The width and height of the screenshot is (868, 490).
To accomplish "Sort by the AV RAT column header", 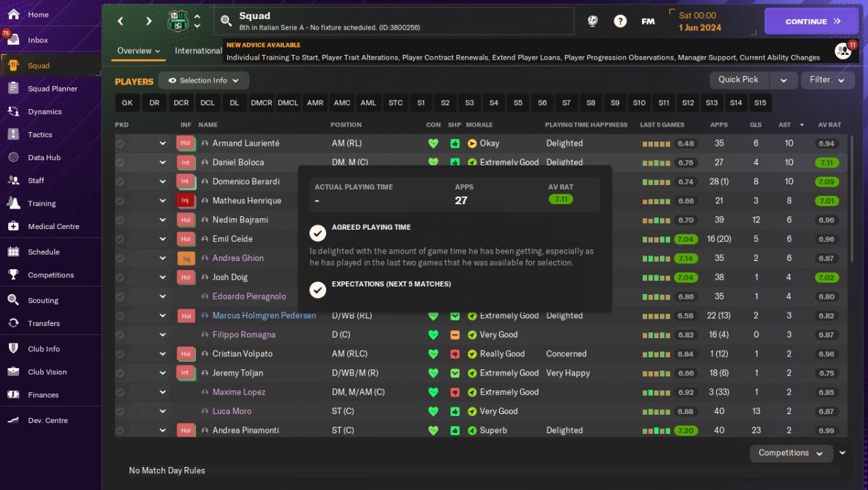I will 829,125.
